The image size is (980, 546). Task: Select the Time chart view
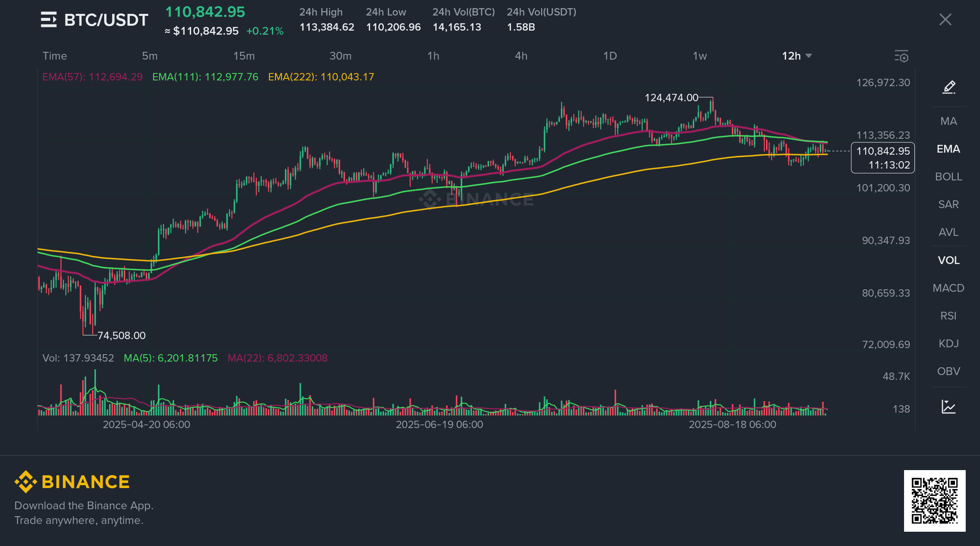point(55,56)
